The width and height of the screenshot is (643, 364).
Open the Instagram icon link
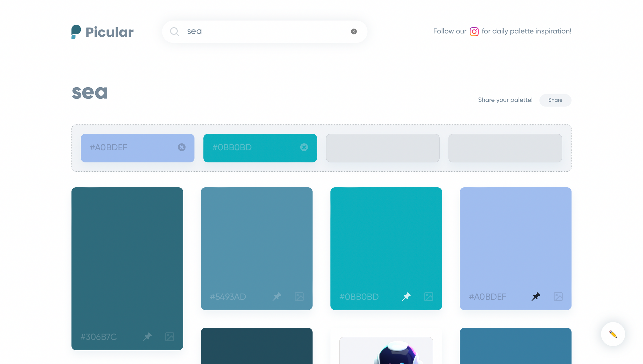tap(474, 32)
